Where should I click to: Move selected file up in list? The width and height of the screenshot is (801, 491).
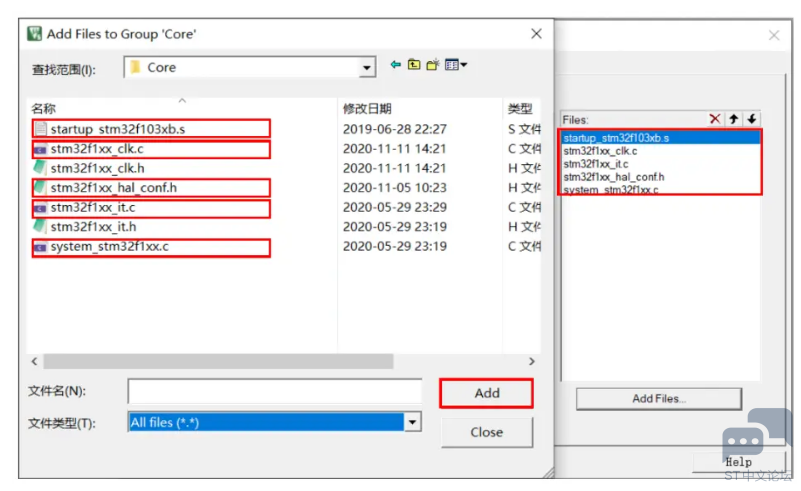[734, 119]
